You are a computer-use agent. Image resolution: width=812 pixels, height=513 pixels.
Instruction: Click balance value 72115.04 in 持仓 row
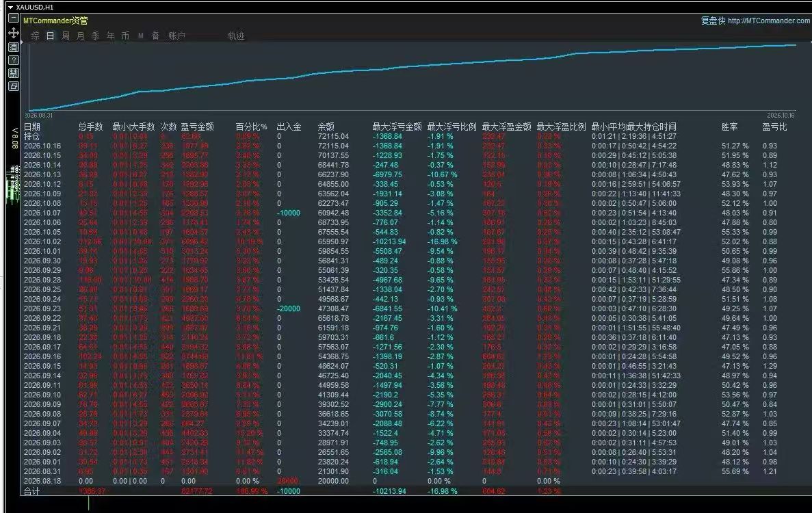tap(334, 136)
